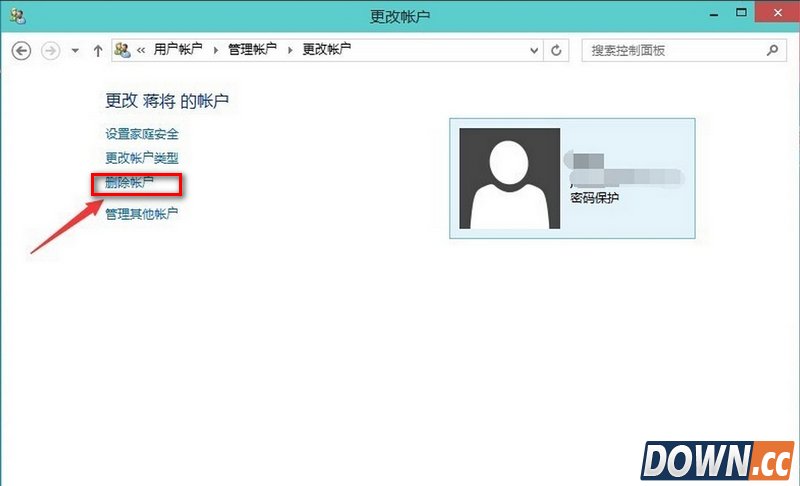
Task: Refresh the page with refresh icon
Action: click(556, 50)
